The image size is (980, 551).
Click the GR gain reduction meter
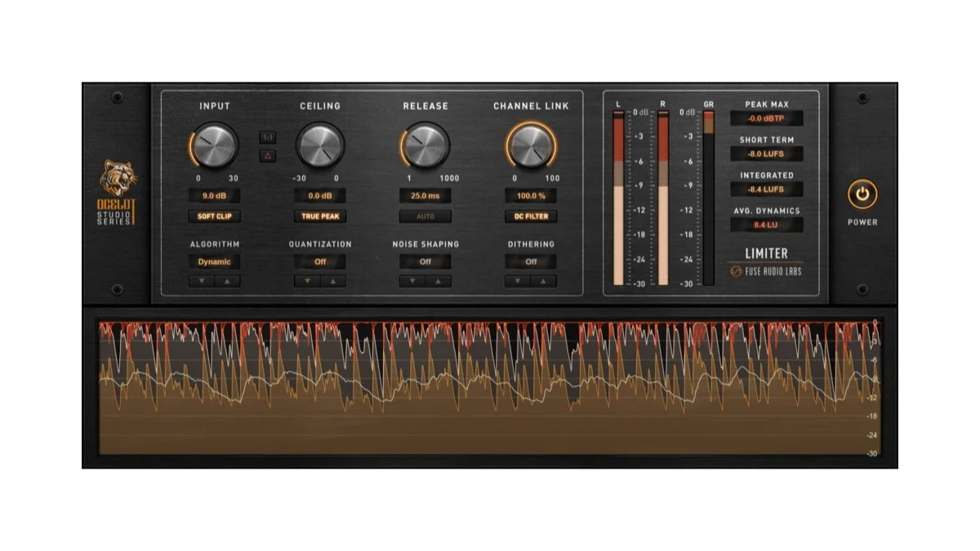708,198
